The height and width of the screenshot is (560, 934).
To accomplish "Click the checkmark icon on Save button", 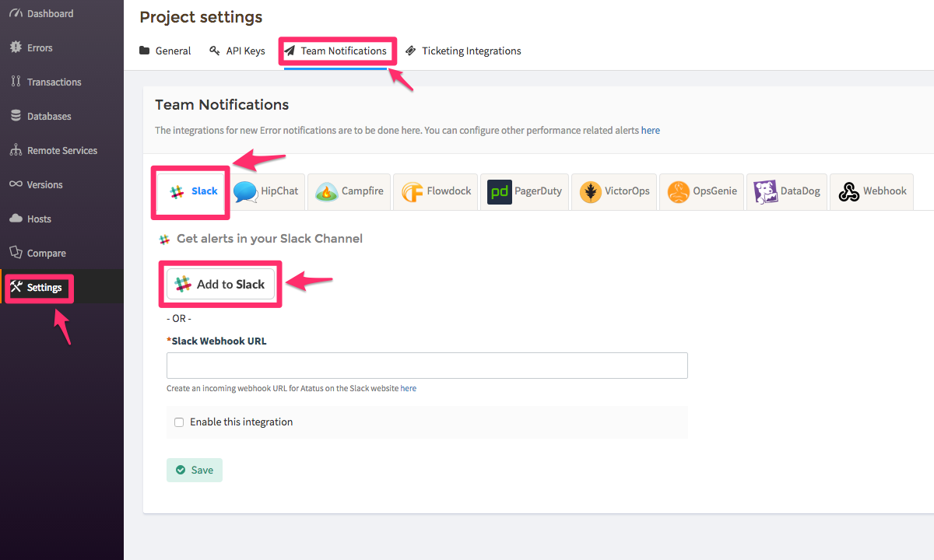I will (181, 470).
